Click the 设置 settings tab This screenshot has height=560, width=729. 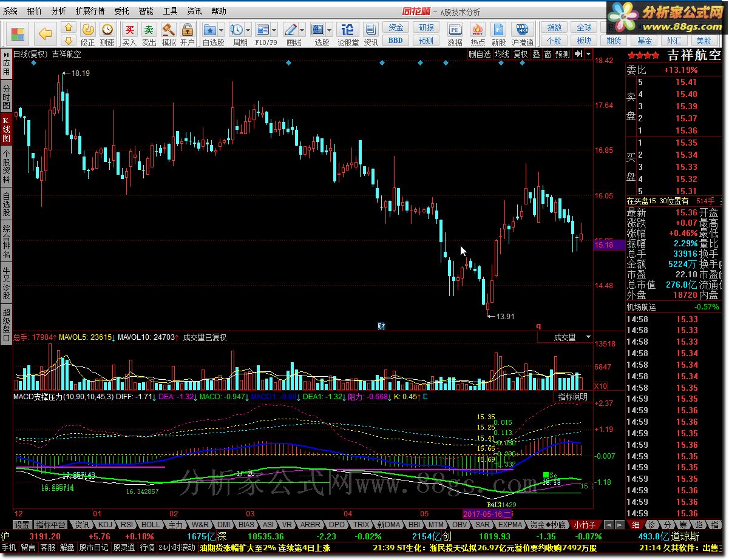pyautogui.click(x=22, y=525)
